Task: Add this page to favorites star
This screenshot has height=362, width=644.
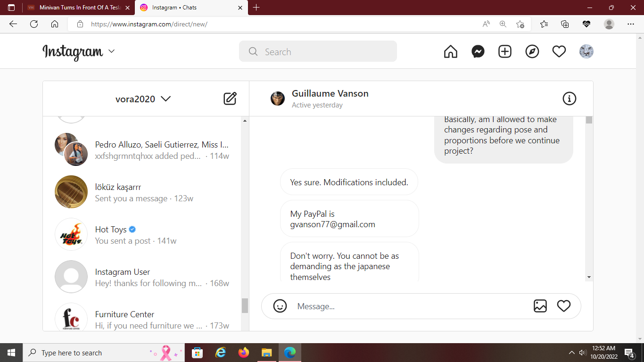Action: [520, 24]
